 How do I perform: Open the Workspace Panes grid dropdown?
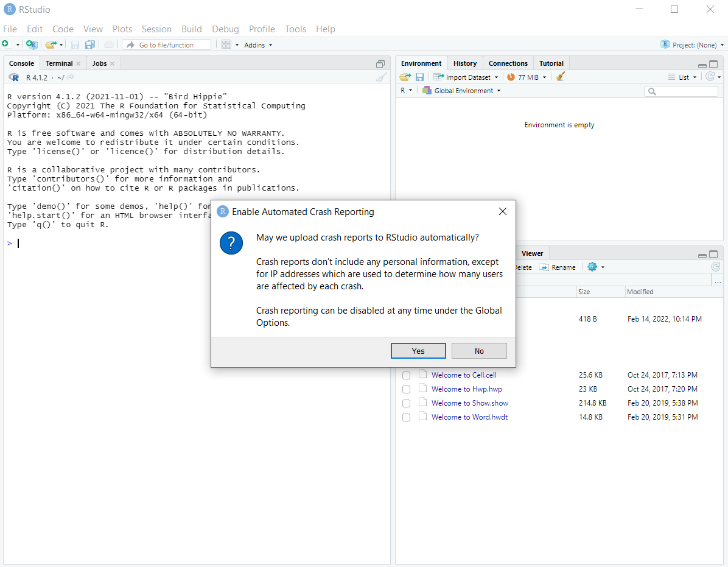[x=230, y=44]
